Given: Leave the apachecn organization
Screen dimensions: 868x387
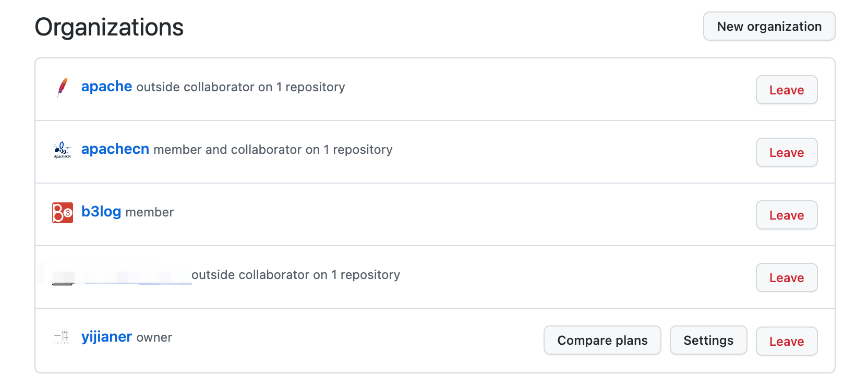Looking at the screenshot, I should point(786,153).
